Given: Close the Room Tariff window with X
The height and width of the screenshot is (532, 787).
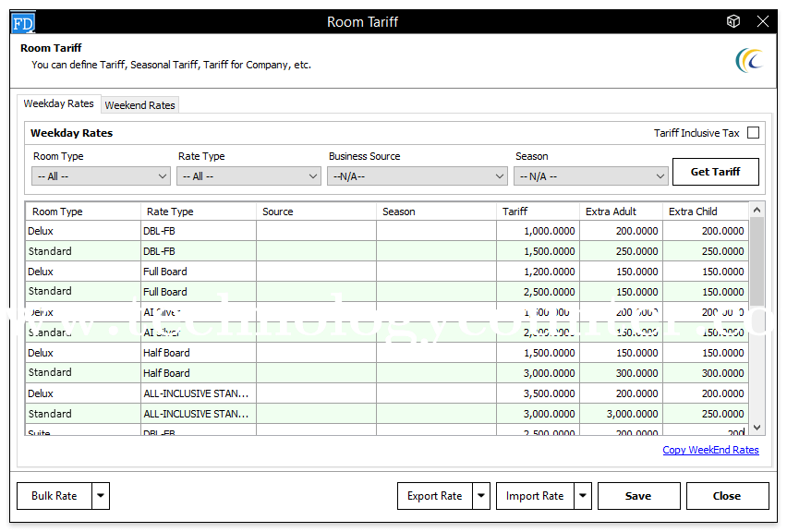Looking at the screenshot, I should tap(763, 21).
